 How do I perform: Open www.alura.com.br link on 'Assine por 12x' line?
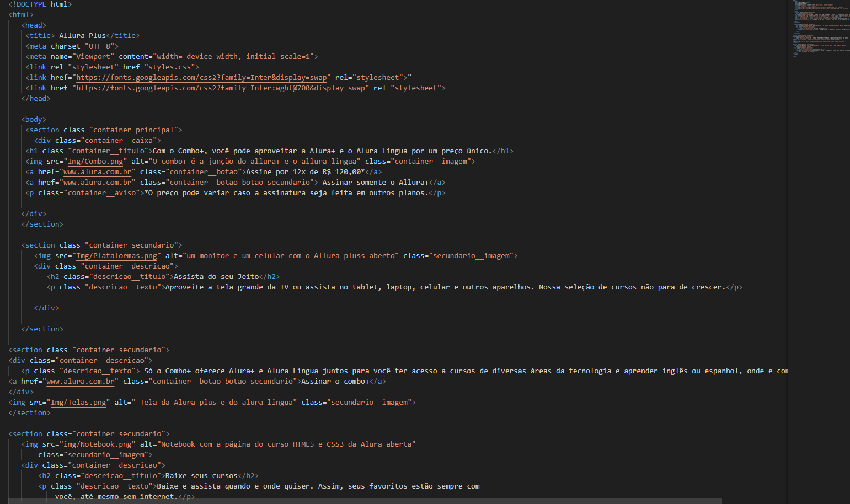pos(98,172)
